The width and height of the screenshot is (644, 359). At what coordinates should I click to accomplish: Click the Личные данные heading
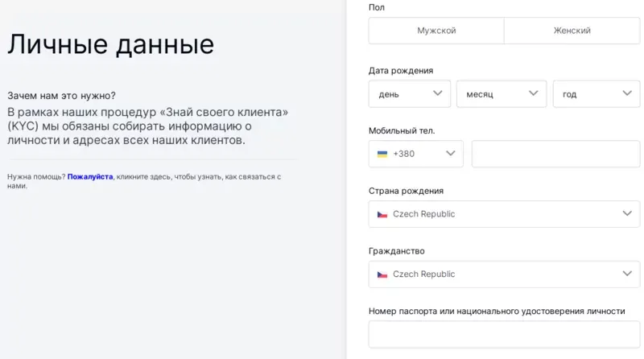(111, 44)
